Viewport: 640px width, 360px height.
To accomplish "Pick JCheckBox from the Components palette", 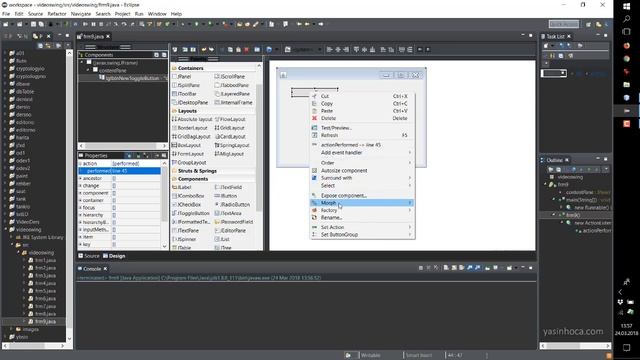I will [187, 204].
